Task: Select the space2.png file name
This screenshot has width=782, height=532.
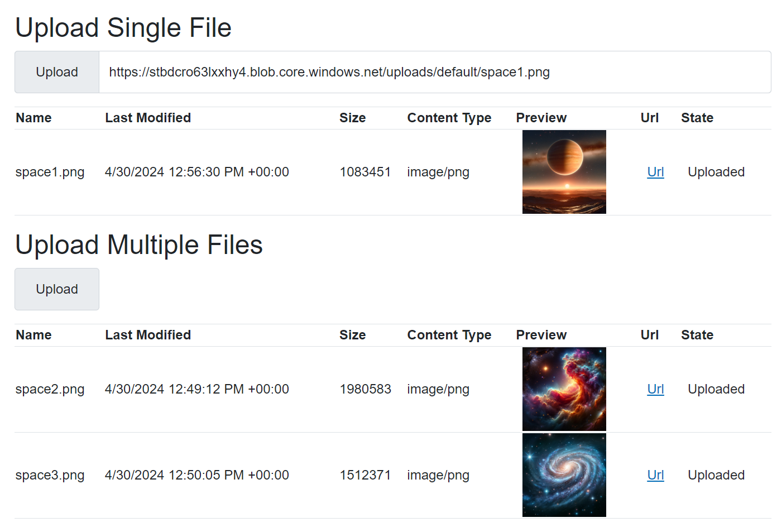Action: [x=50, y=389]
